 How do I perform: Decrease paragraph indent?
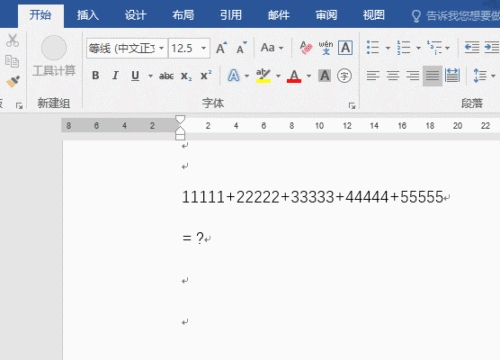click(472, 48)
